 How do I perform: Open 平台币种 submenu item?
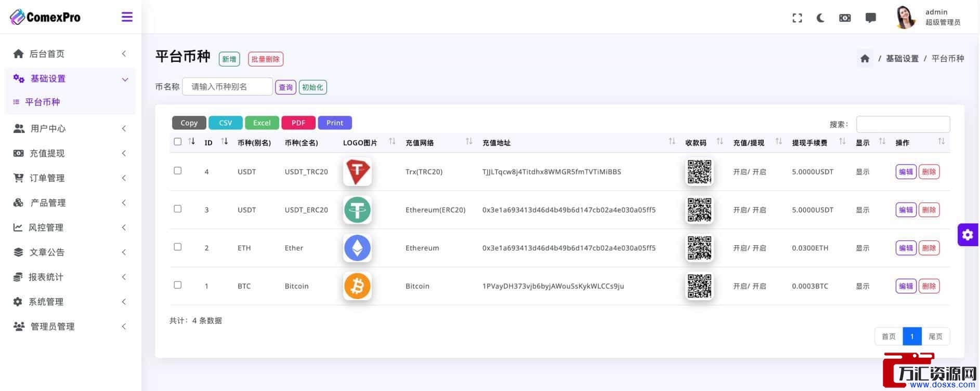43,102
